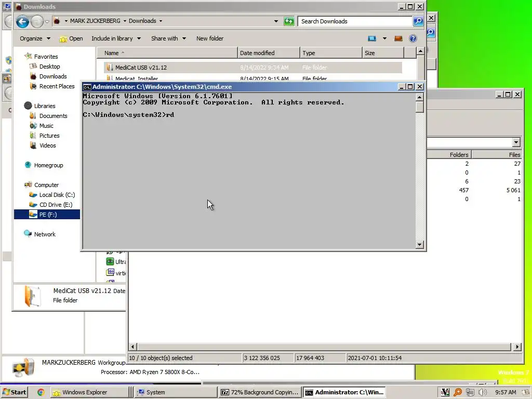Viewport: 532px width, 399px height.
Task: Open the Organize menu
Action: click(35, 38)
